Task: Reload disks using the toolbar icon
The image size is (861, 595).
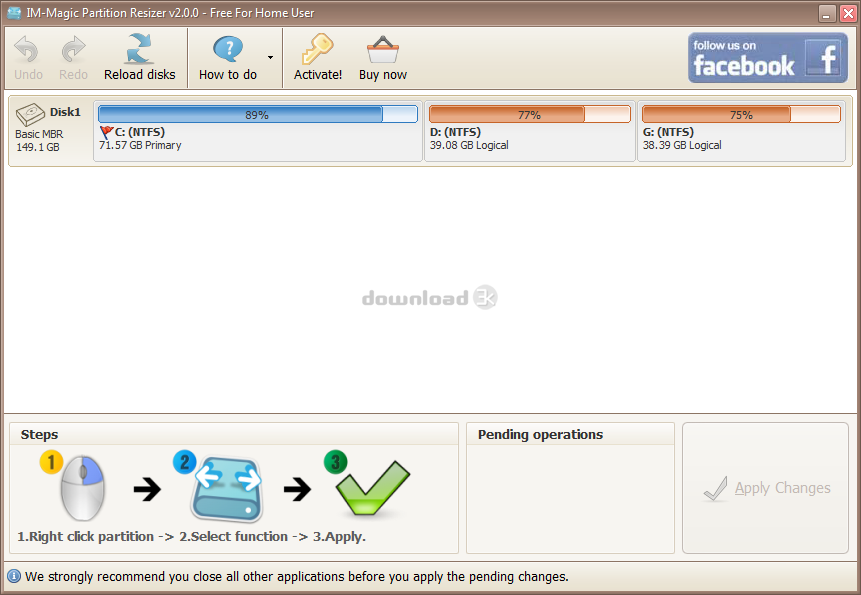Action: coord(139,49)
